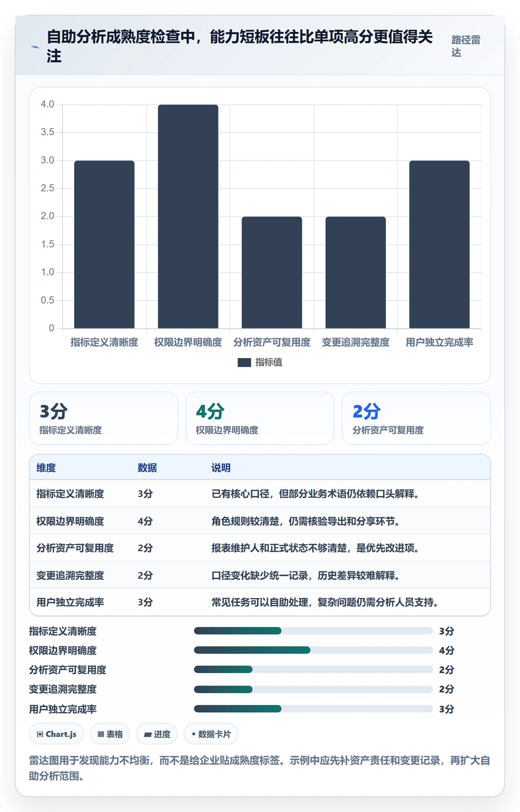Click the 分析资产可复用度 progress bar

point(313,669)
